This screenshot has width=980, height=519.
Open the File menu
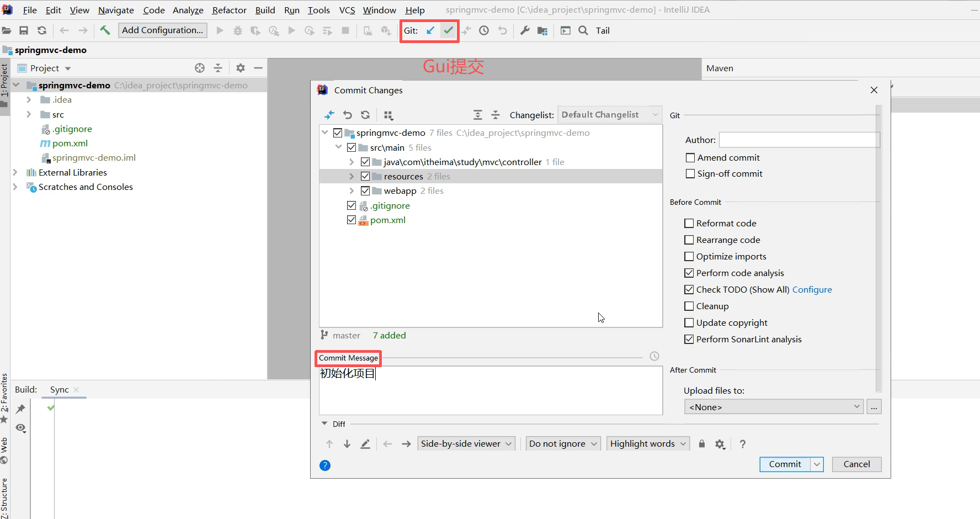(30, 10)
